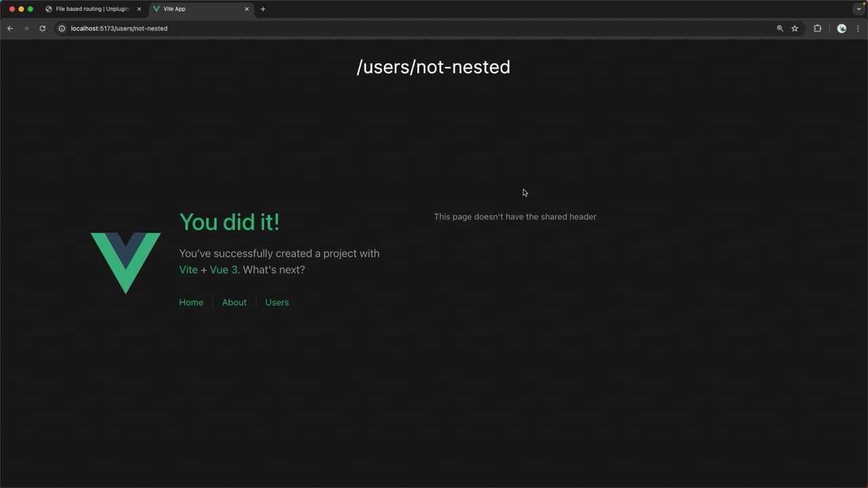The height and width of the screenshot is (488, 868).
Task: Click the 'You did it!' heading
Action: (229, 222)
